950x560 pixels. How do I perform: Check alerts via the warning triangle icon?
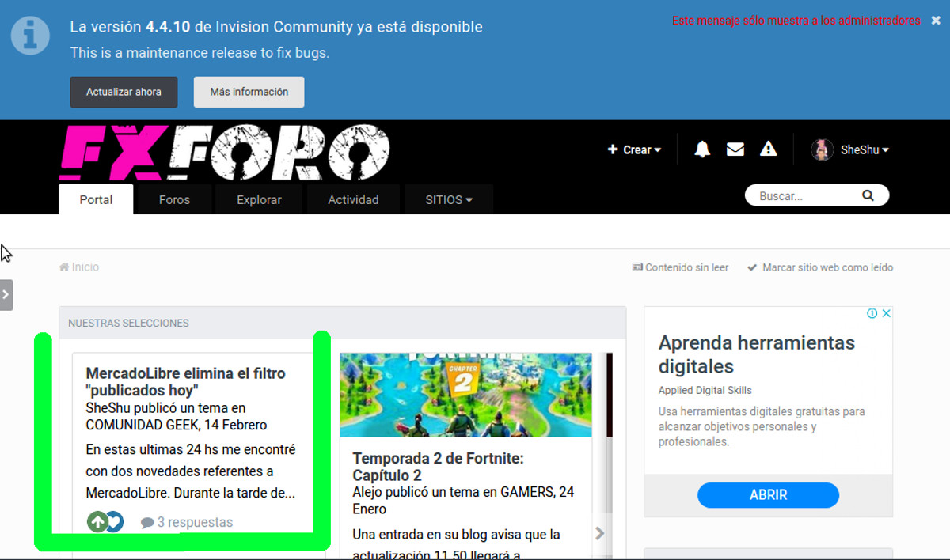pyautogui.click(x=769, y=149)
